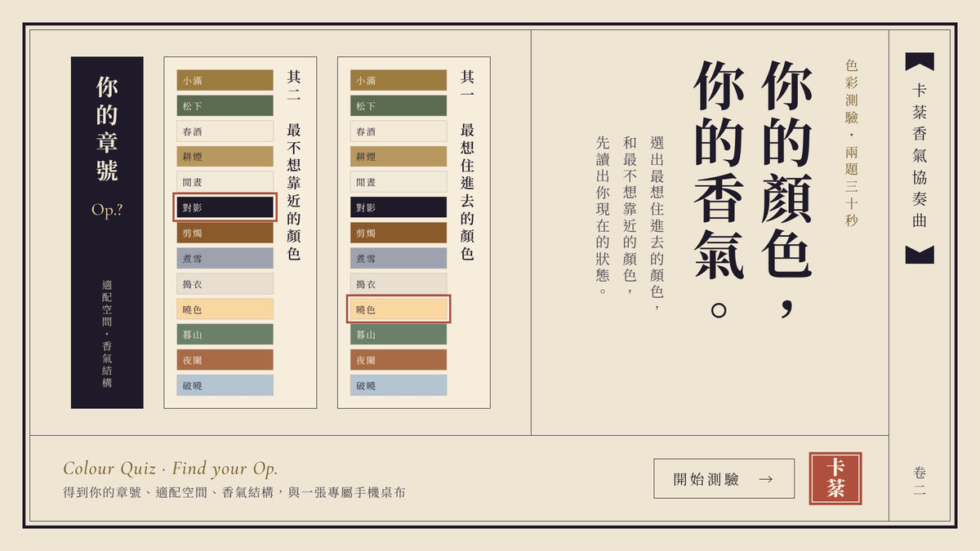
Task: Pick 閒晝 swatch under 其二
Action: pos(225,181)
